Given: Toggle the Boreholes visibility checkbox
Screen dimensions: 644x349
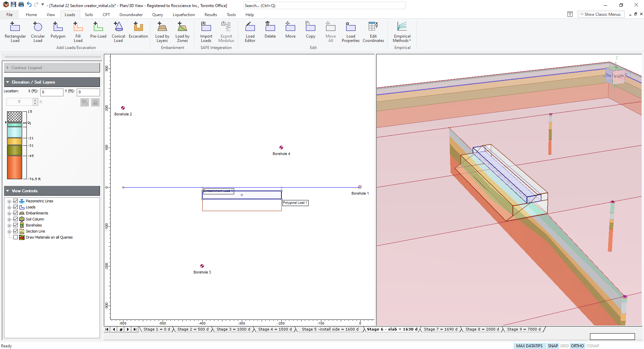Looking at the screenshot, I should (15, 225).
